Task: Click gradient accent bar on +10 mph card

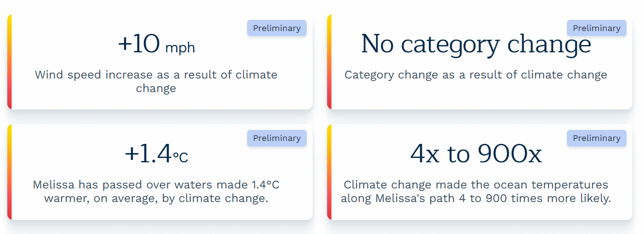Action: click(9, 62)
